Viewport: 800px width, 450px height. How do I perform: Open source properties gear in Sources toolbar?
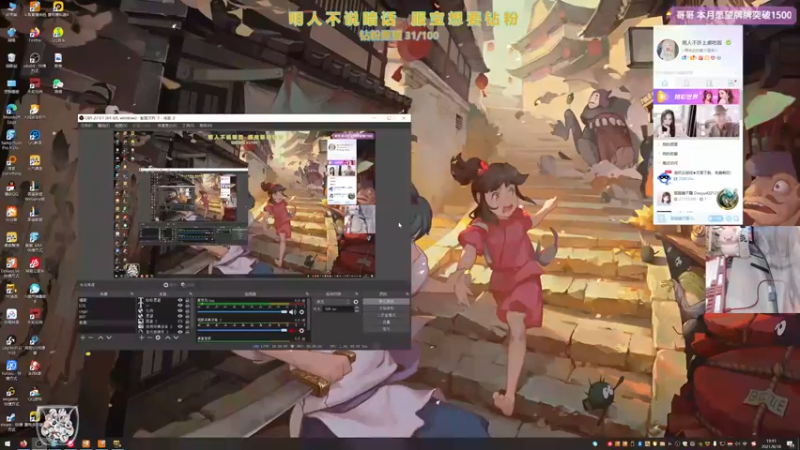[158, 337]
